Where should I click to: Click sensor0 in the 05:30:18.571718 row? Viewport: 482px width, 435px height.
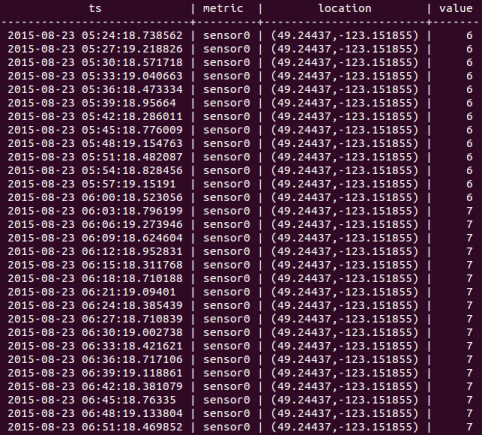click(227, 62)
